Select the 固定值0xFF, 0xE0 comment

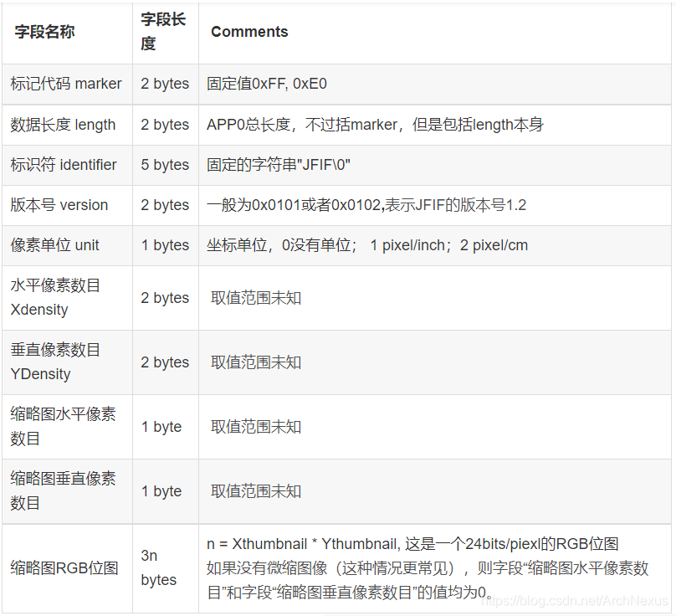pyautogui.click(x=266, y=84)
